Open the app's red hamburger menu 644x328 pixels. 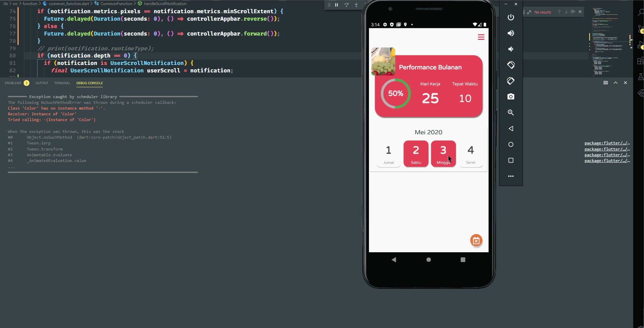(481, 37)
